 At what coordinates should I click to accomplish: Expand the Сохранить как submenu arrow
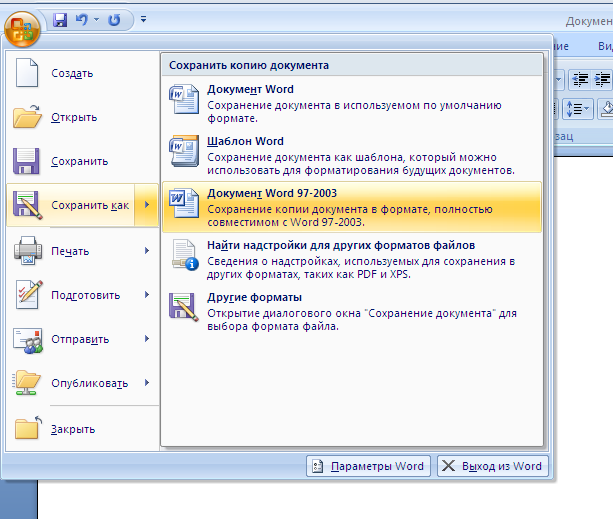click(147, 205)
